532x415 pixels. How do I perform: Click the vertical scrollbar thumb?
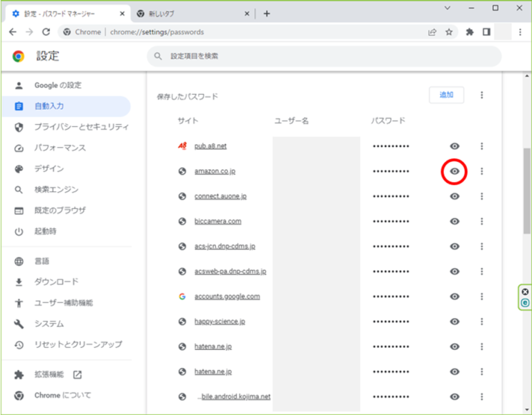click(x=527, y=191)
